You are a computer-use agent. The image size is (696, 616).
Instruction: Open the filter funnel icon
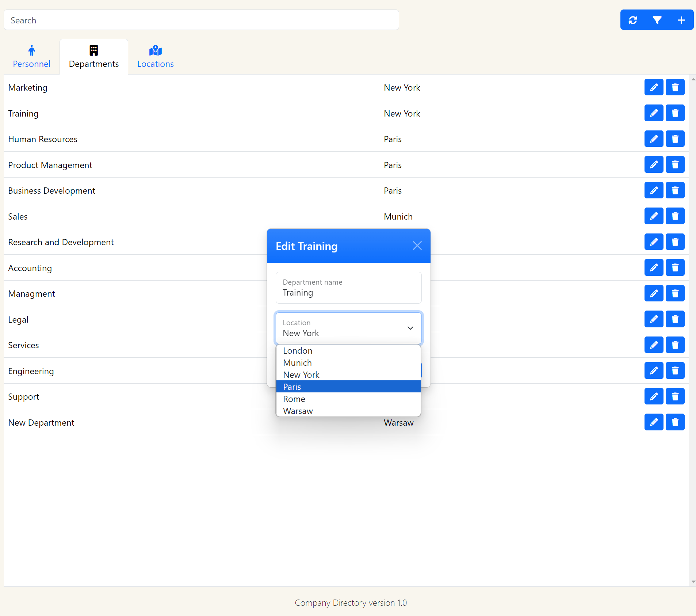coord(657,20)
